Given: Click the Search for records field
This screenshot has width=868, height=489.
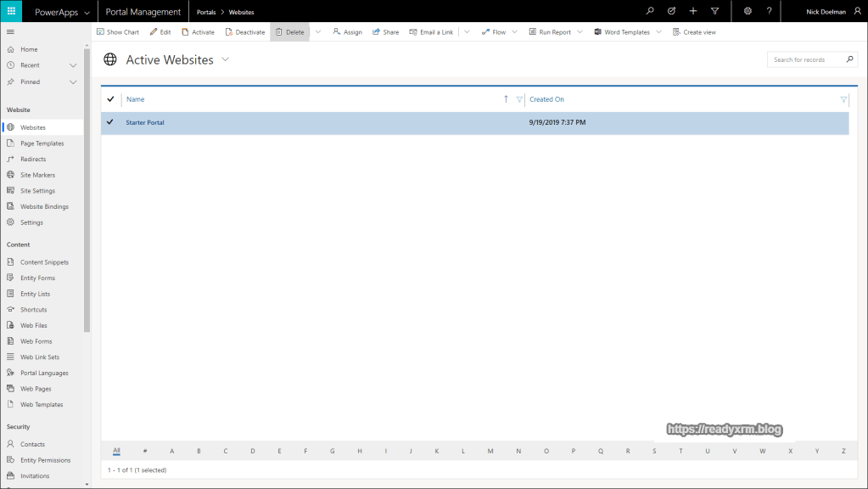Looking at the screenshot, I should click(806, 59).
